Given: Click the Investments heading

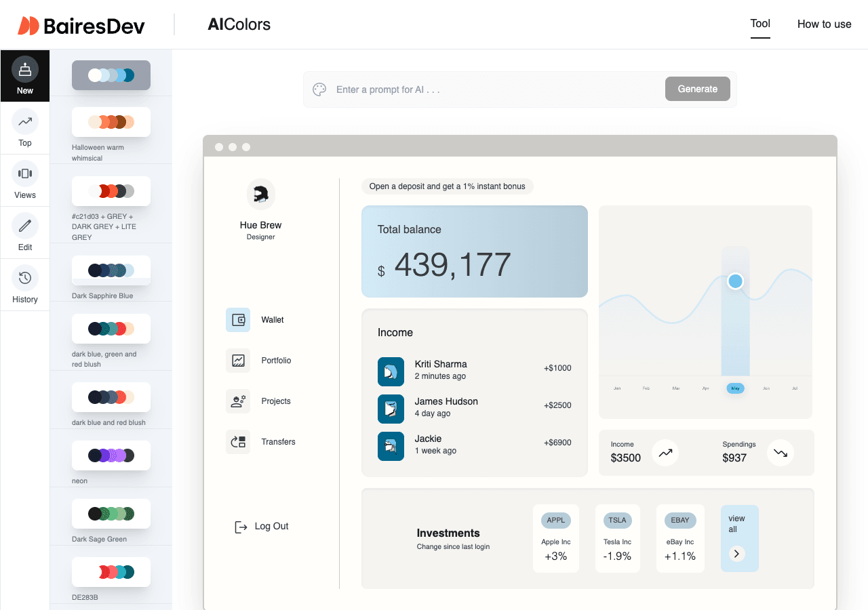Looking at the screenshot, I should tap(448, 533).
